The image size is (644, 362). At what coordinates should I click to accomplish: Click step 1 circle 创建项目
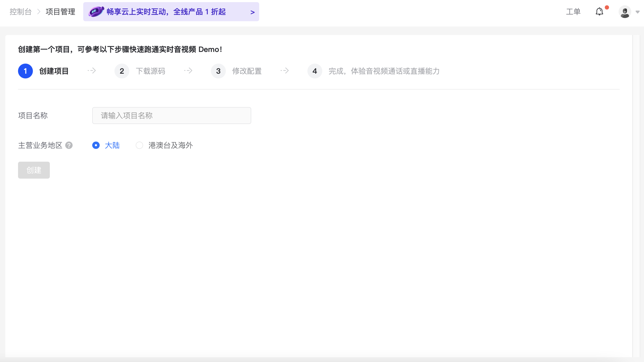click(x=25, y=71)
